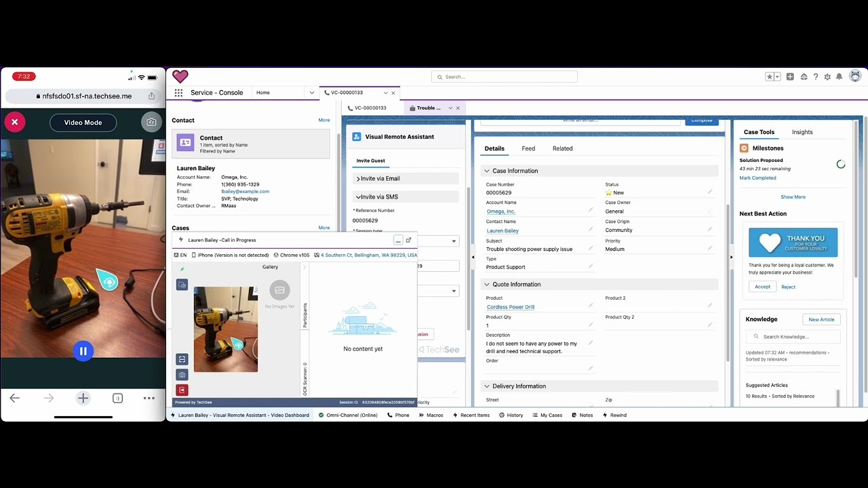Open the Contact related list More link
Screen dimensions: 868x488
click(x=324, y=120)
